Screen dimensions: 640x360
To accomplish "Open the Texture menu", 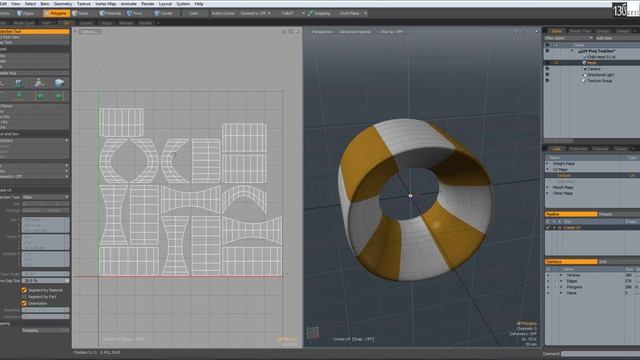I will (84, 4).
